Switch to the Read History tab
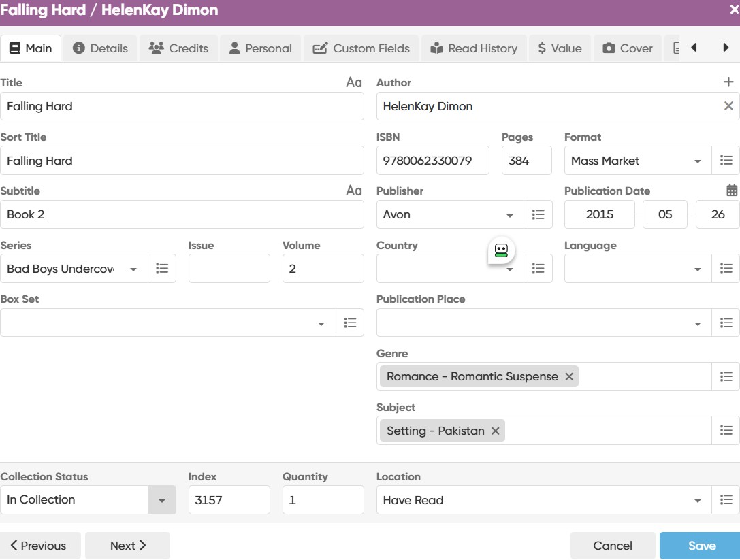 coord(474,48)
